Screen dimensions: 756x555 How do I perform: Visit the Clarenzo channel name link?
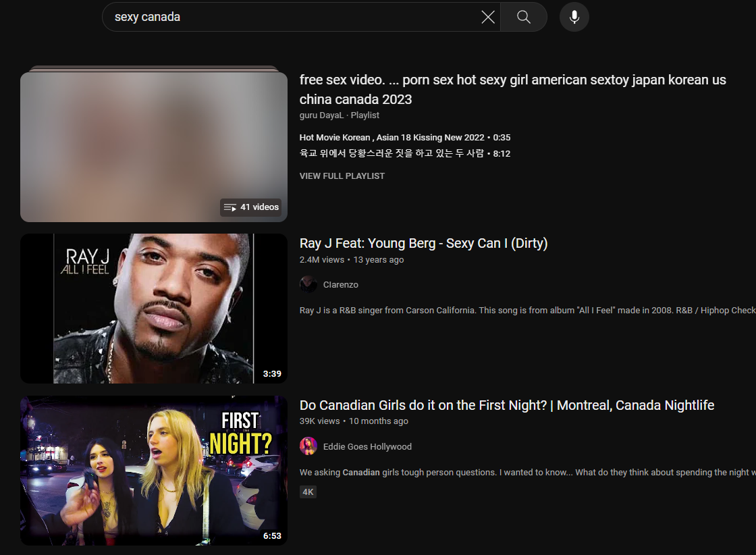click(340, 284)
